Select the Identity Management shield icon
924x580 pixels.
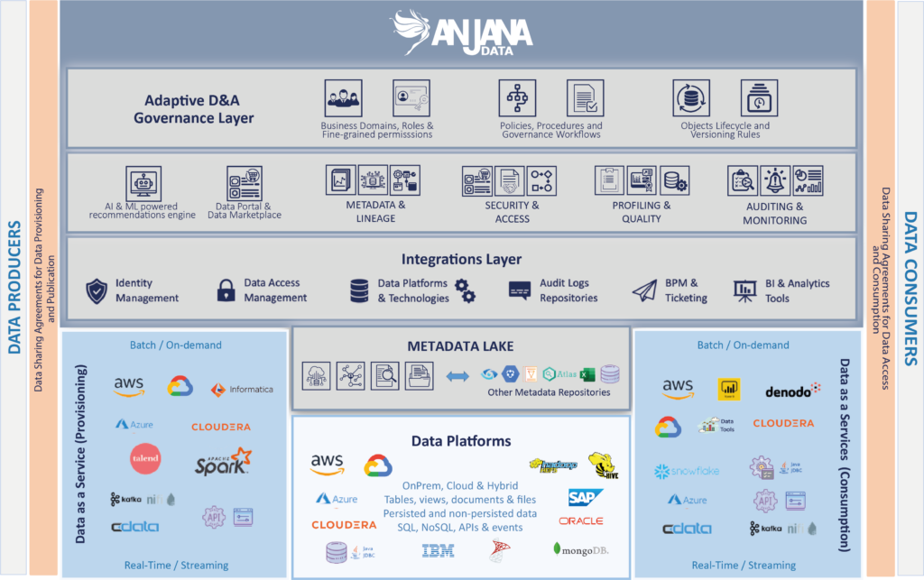[97, 290]
